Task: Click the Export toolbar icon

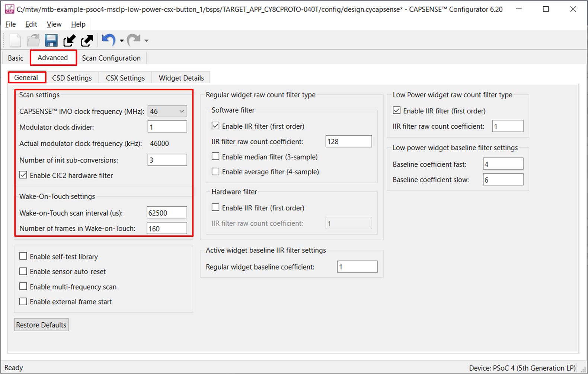Action: pos(87,40)
